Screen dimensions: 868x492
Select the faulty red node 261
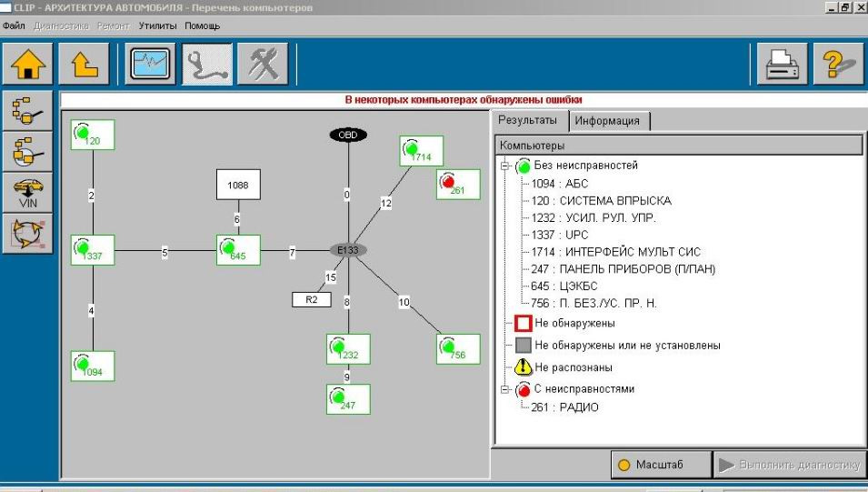[458, 185]
